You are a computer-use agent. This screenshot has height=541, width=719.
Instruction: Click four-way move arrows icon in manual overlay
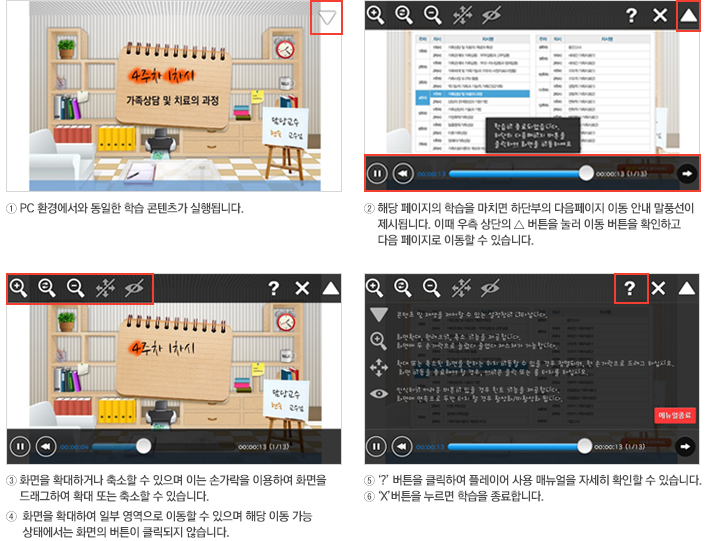(x=379, y=367)
